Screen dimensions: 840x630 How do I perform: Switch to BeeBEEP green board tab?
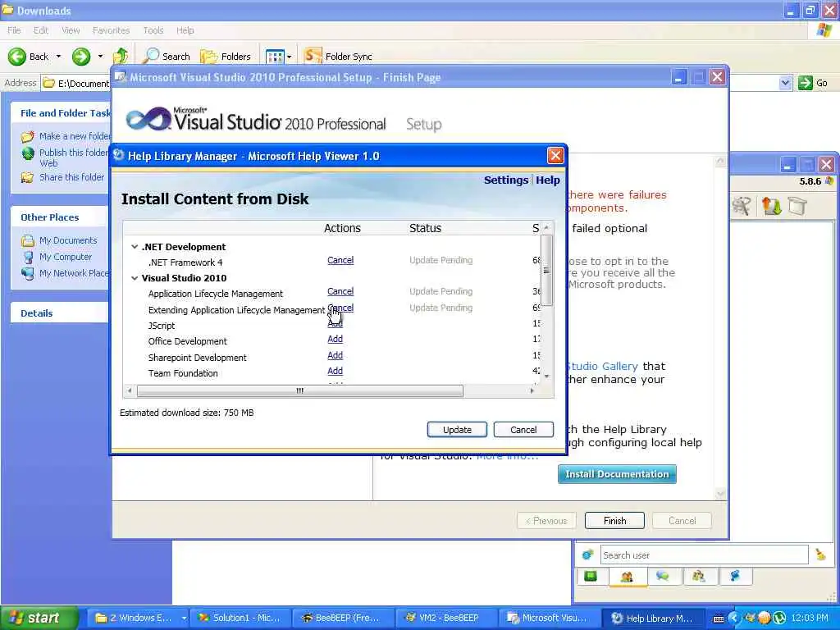click(591, 577)
